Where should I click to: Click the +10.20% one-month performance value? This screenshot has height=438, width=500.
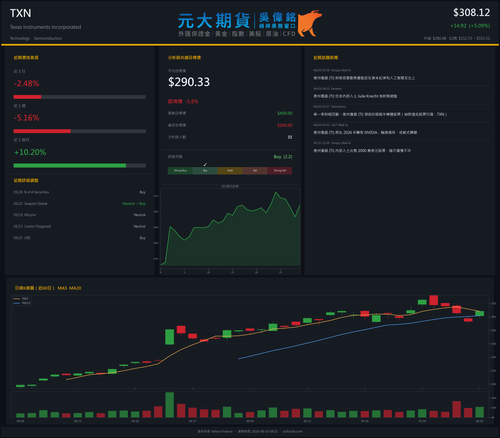click(x=30, y=152)
